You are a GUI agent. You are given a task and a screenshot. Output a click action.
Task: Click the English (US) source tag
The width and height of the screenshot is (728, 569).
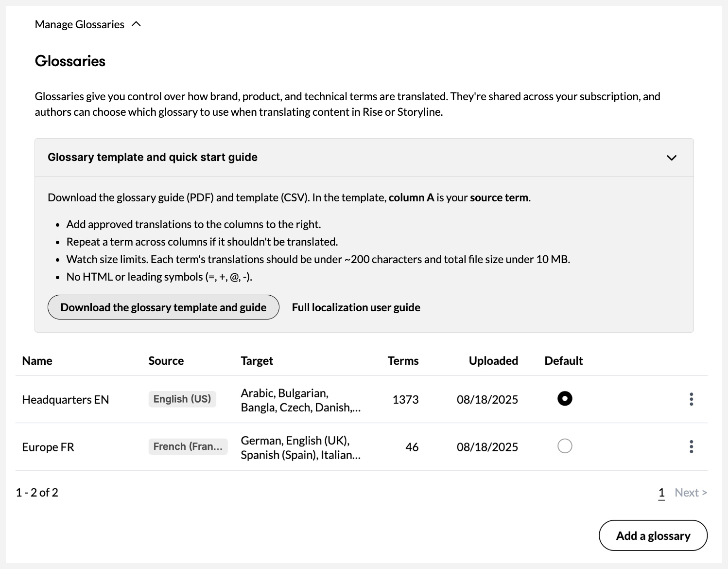pos(182,399)
